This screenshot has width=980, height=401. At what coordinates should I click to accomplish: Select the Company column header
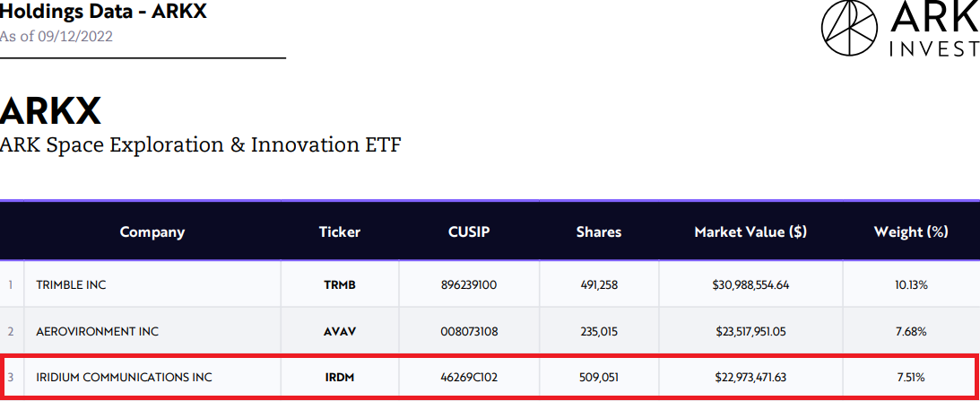(152, 232)
